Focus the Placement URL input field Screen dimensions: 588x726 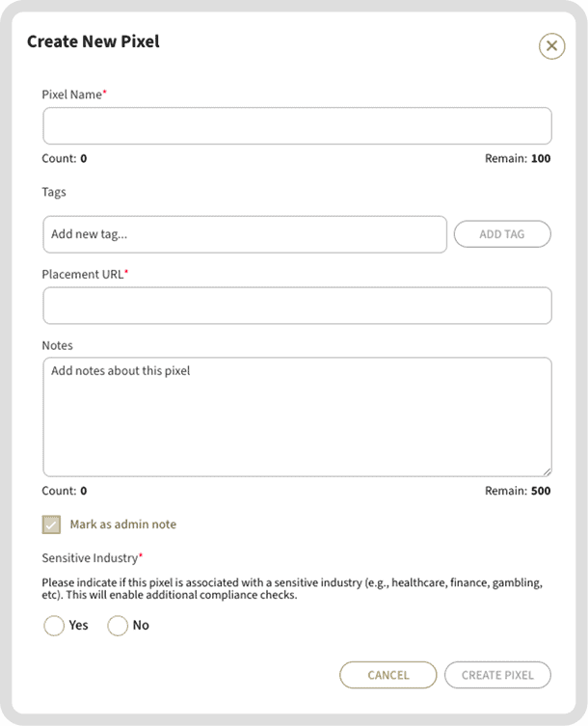click(x=297, y=306)
